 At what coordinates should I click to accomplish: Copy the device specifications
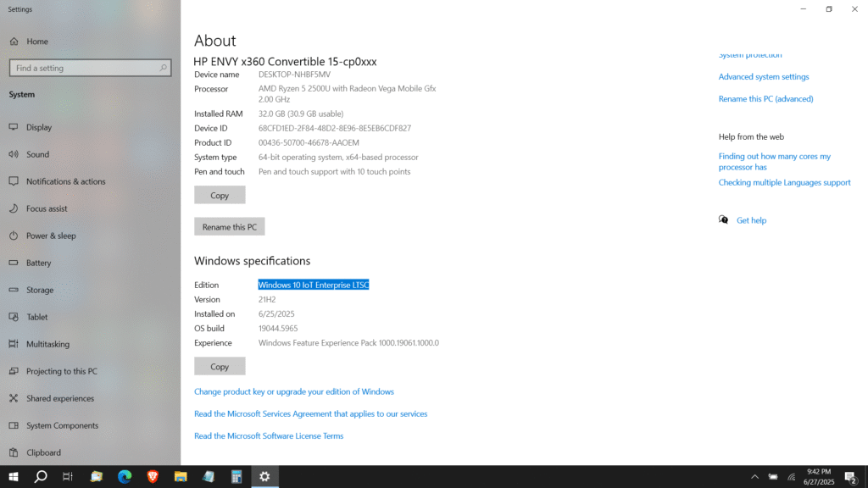[x=220, y=196]
